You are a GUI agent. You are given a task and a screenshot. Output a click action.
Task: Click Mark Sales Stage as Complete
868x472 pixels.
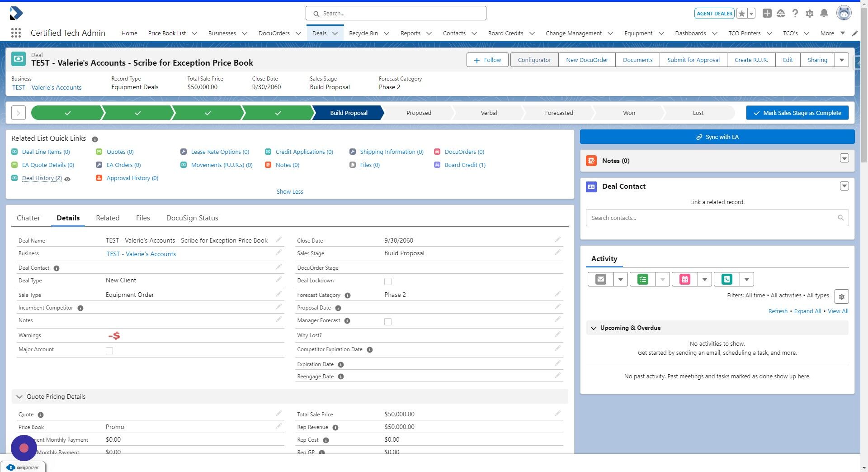click(x=797, y=113)
